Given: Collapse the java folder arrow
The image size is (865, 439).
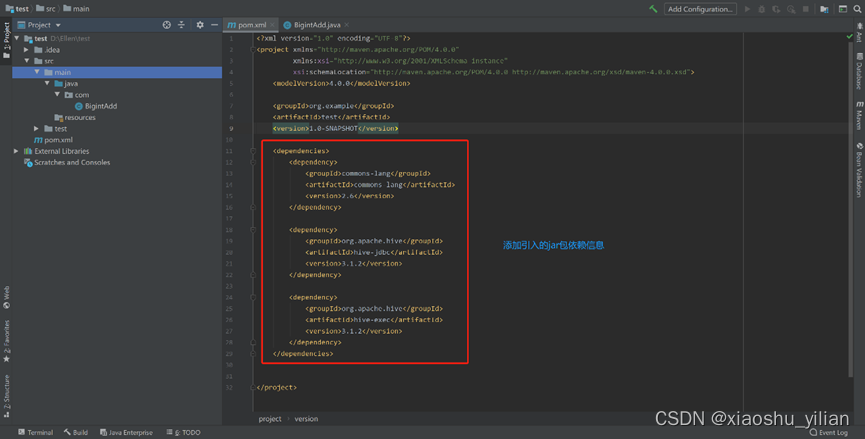Looking at the screenshot, I should click(x=47, y=83).
